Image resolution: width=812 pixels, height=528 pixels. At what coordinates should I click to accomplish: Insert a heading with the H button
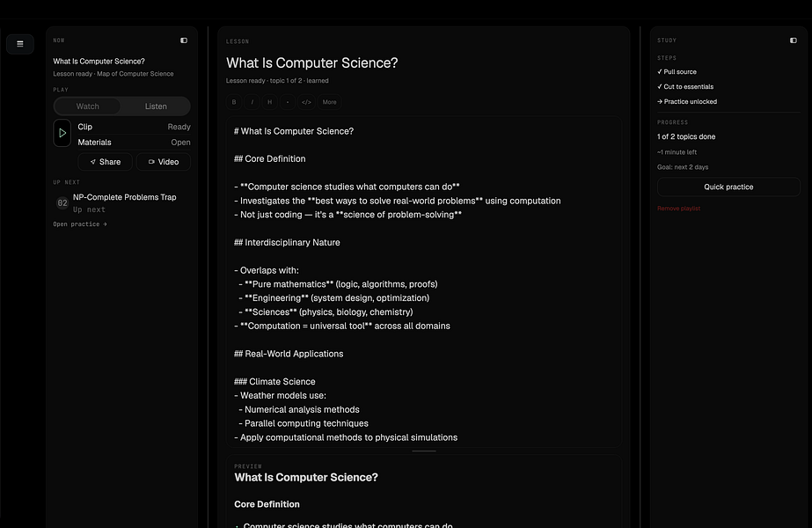270,102
